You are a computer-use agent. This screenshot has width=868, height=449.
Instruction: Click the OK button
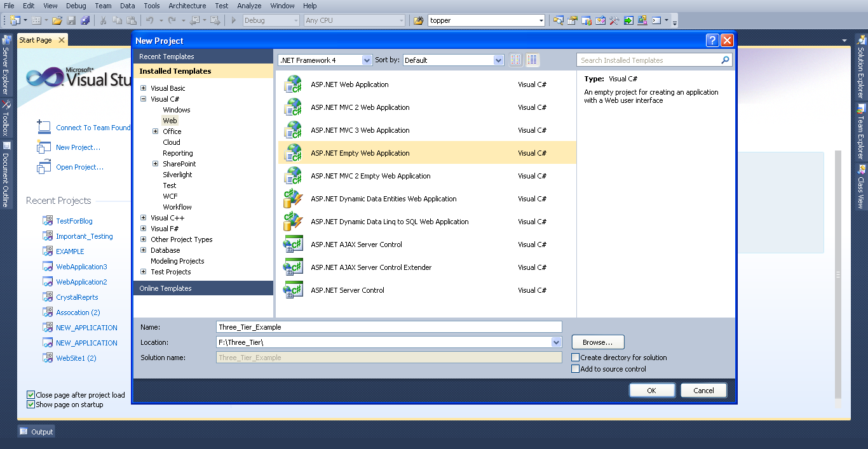[652, 391]
